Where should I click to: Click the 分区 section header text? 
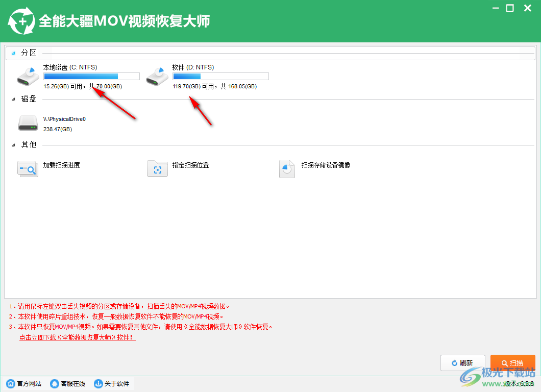point(29,53)
